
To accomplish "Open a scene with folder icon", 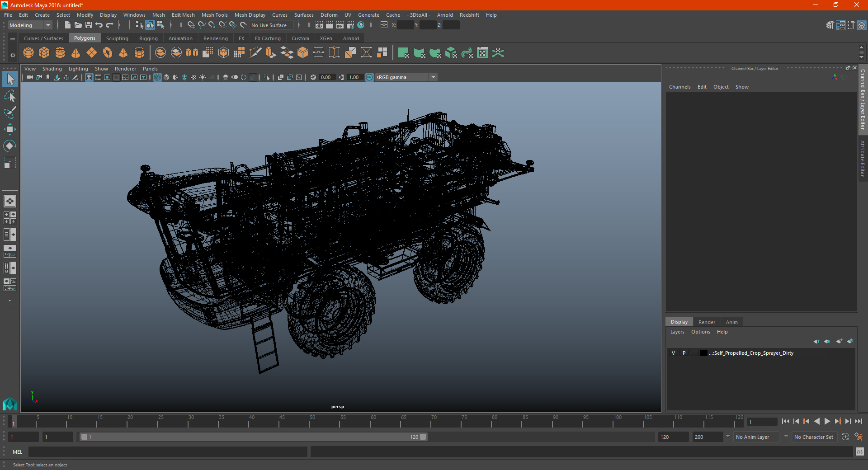I will tap(78, 25).
